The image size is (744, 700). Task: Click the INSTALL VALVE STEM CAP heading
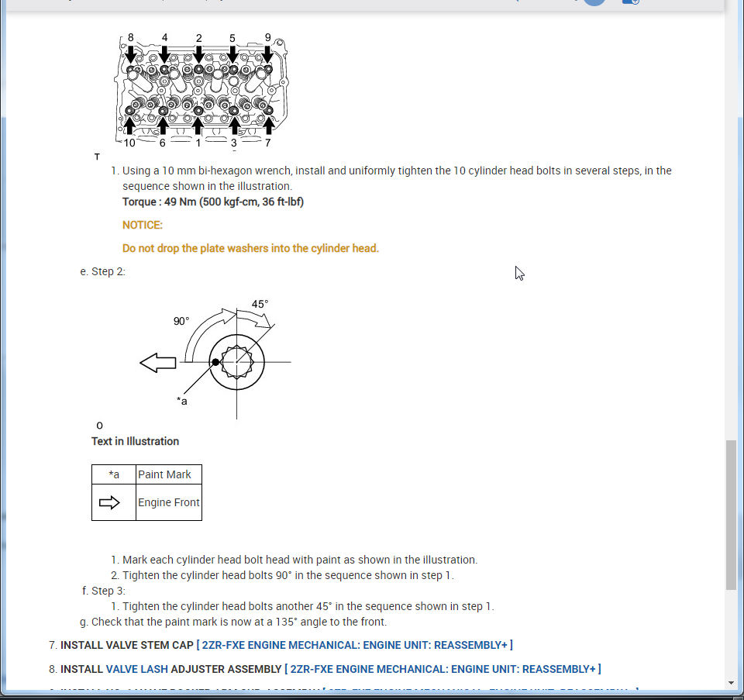[x=127, y=645]
